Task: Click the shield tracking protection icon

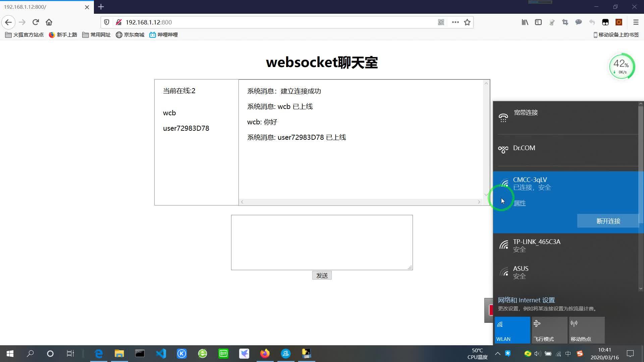Action: [x=107, y=22]
